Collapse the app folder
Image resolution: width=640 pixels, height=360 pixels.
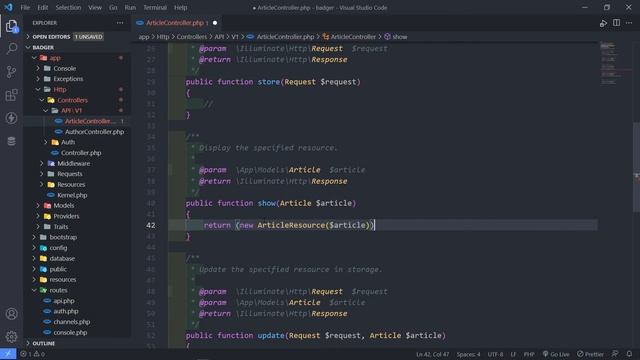[78, 58]
